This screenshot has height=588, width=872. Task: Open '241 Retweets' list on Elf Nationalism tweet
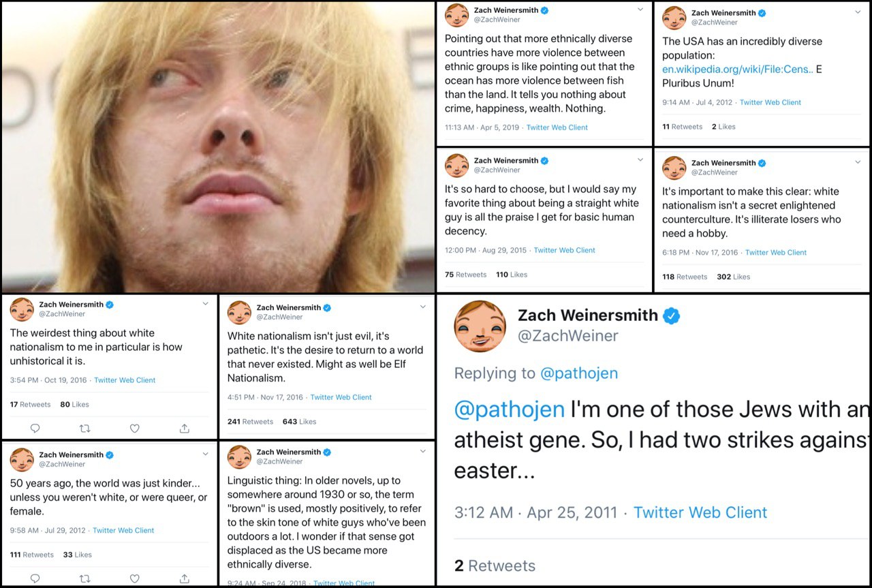(x=250, y=422)
